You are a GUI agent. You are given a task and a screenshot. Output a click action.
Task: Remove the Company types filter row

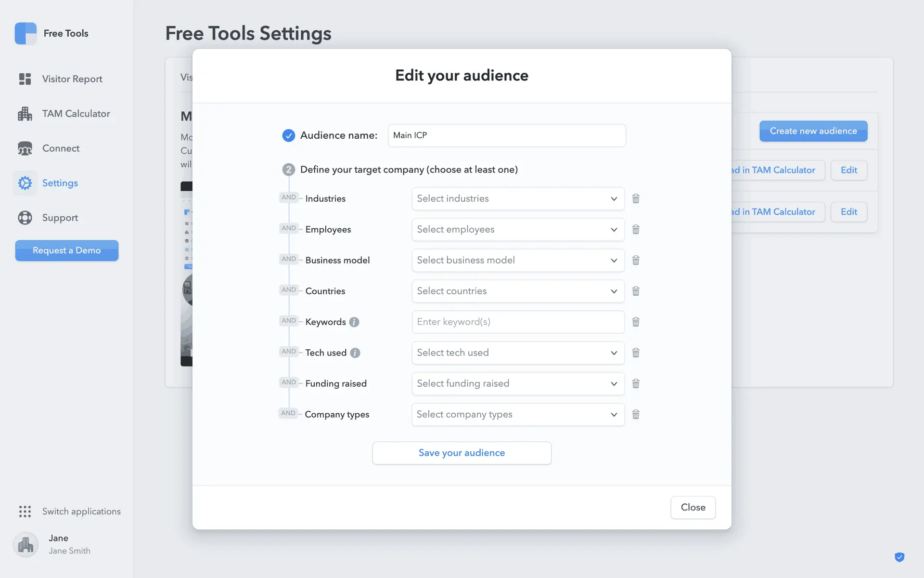tap(636, 414)
